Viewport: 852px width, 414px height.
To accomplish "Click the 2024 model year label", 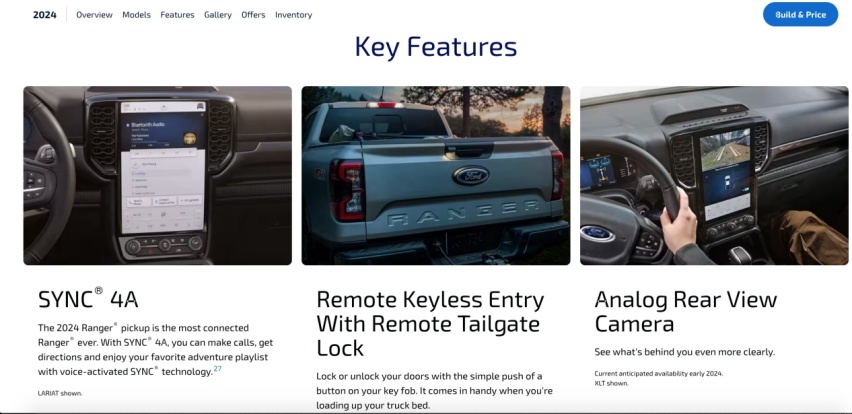I will point(45,15).
